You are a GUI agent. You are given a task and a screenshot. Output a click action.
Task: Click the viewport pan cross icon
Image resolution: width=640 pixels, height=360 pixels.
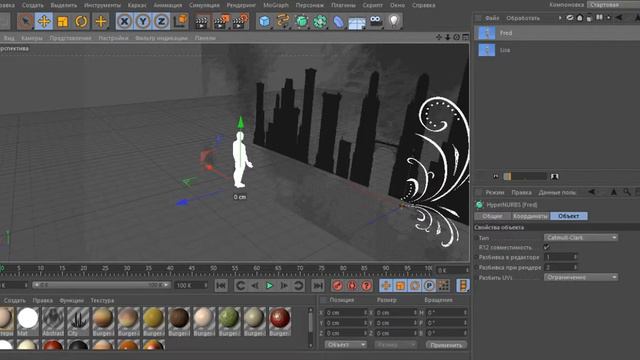click(x=439, y=37)
